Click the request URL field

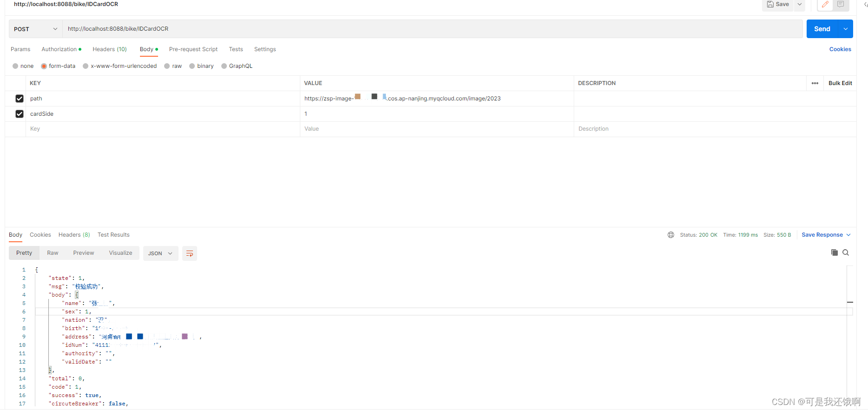pos(432,29)
